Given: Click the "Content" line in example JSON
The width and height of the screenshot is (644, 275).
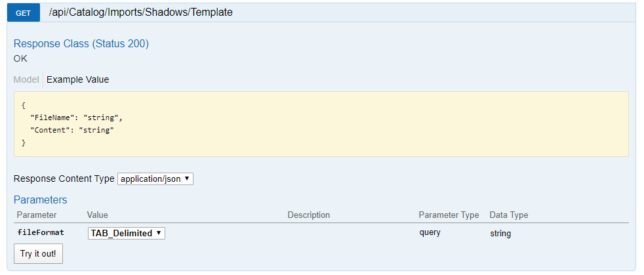Looking at the screenshot, I should (x=72, y=131).
